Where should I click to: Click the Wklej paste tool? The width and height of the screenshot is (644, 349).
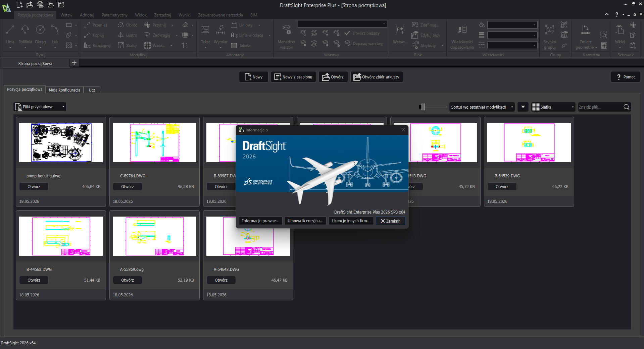click(620, 34)
